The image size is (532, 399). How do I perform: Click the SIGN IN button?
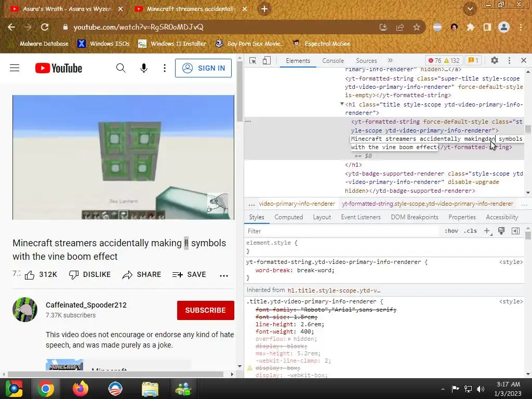coord(203,68)
